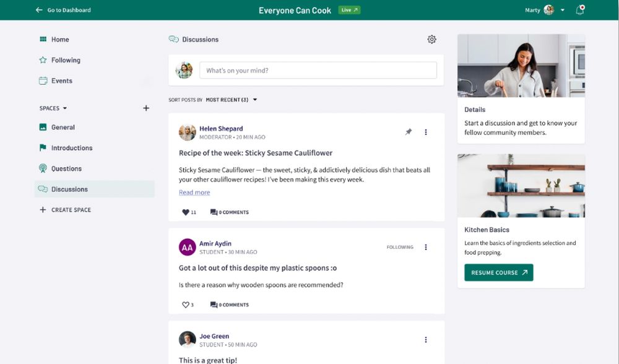Click the Questions broadcast icon
Image resolution: width=619 pixels, height=364 pixels.
pyautogui.click(x=43, y=168)
